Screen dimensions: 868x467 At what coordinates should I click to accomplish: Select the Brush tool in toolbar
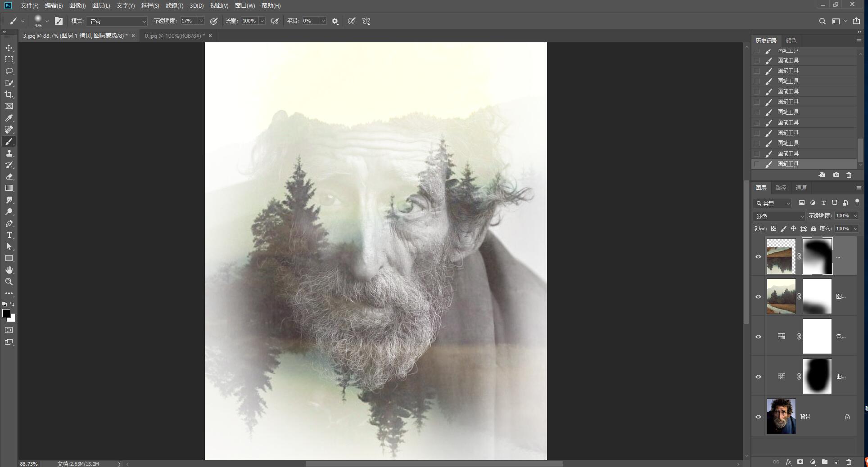tap(9, 141)
